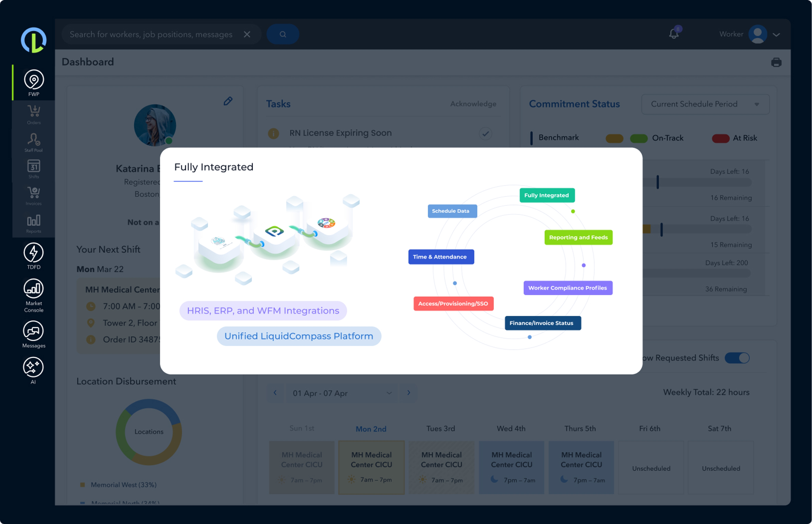This screenshot has width=812, height=524.
Task: Print the dashboard with printer icon
Action: tap(776, 62)
